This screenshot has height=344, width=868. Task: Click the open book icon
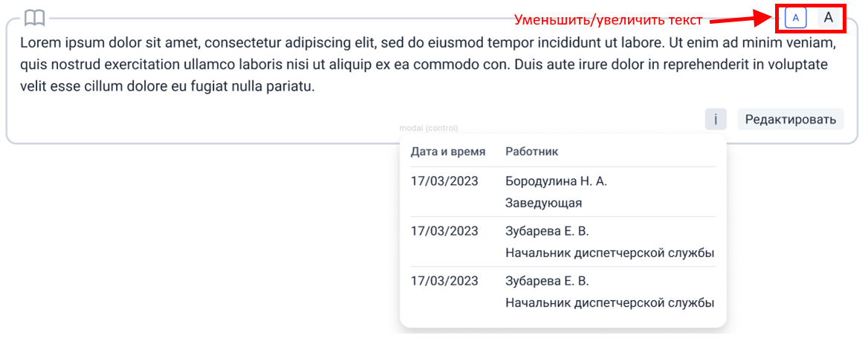pyautogui.click(x=34, y=17)
